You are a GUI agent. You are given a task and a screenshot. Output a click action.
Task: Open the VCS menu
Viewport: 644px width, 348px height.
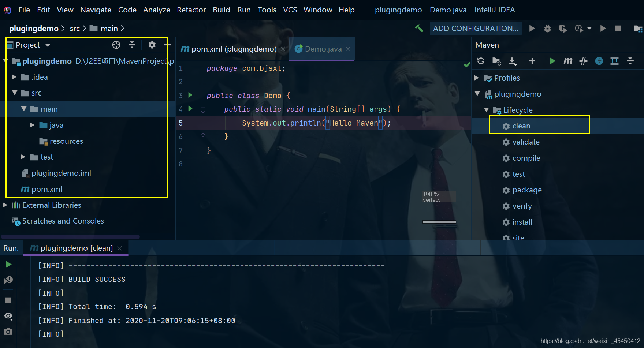click(x=290, y=10)
